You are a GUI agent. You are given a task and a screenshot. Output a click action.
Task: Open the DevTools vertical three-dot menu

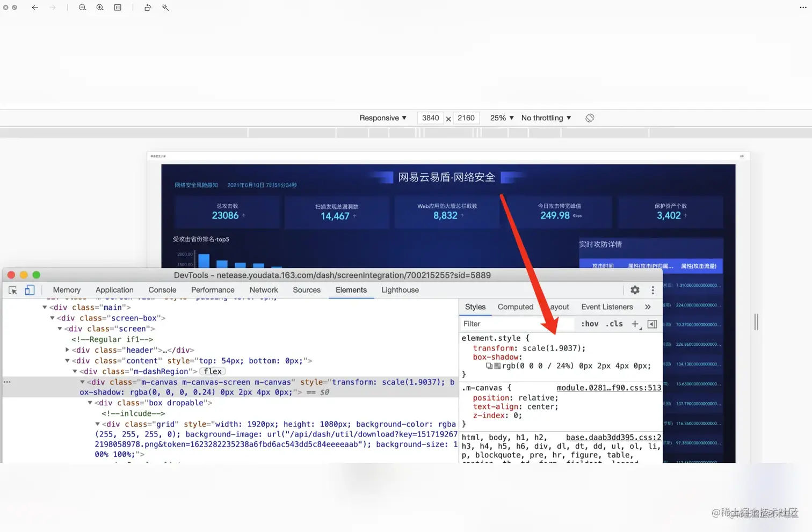(x=653, y=290)
